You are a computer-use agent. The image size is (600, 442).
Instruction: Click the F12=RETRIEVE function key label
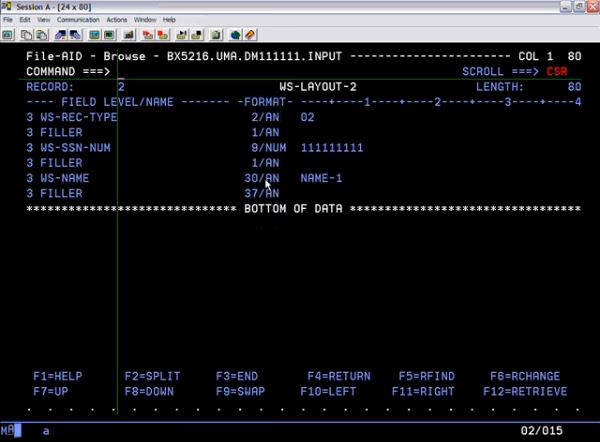(525, 391)
